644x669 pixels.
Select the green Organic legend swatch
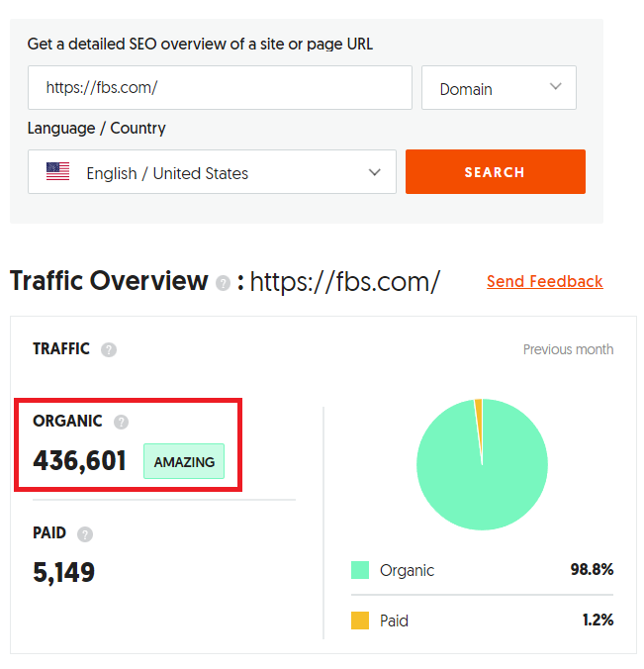[360, 570]
